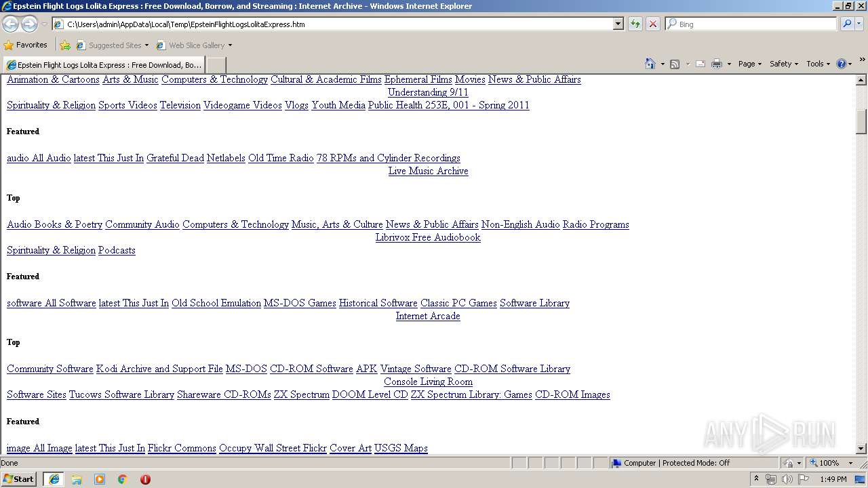This screenshot has width=868, height=488.
Task: Open the zoom level dropdown arrow
Action: [850, 463]
